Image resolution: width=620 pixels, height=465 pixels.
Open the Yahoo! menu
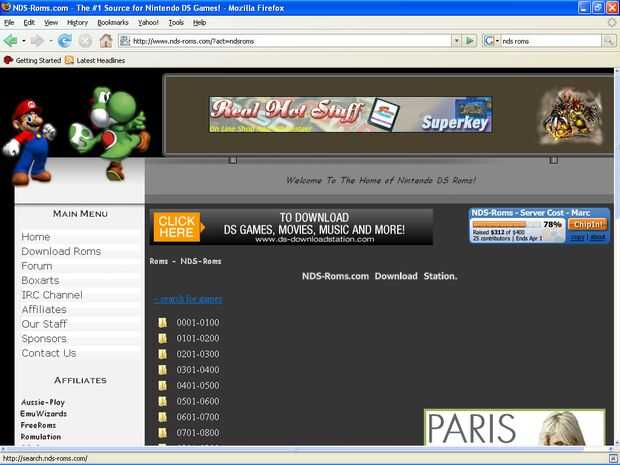click(x=148, y=23)
